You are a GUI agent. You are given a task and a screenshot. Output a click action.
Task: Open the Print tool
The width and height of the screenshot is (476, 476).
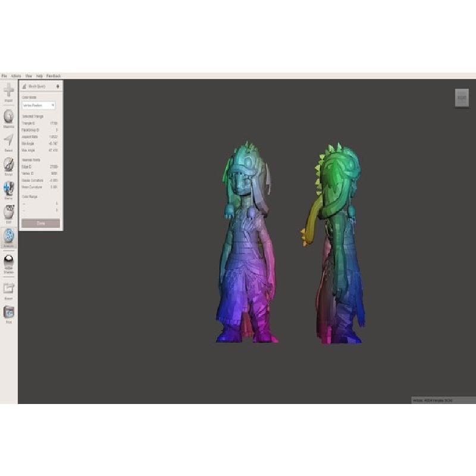pos(9,315)
